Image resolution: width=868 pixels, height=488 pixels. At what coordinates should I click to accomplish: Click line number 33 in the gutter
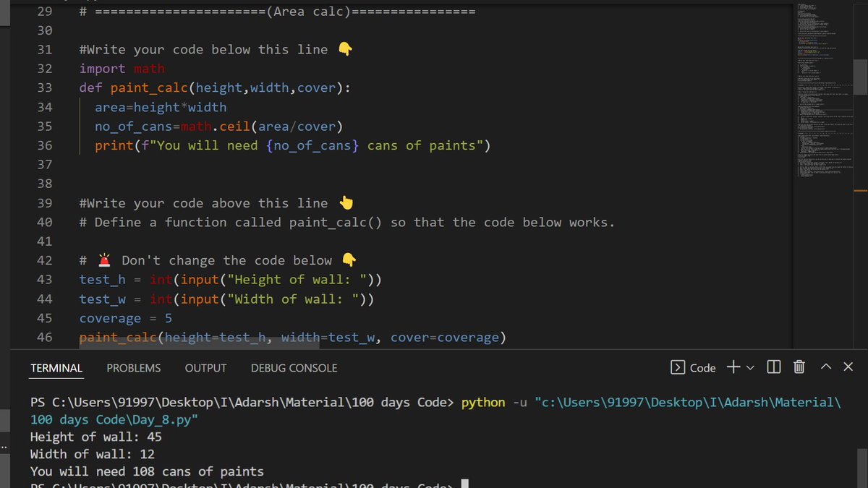pyautogui.click(x=44, y=88)
